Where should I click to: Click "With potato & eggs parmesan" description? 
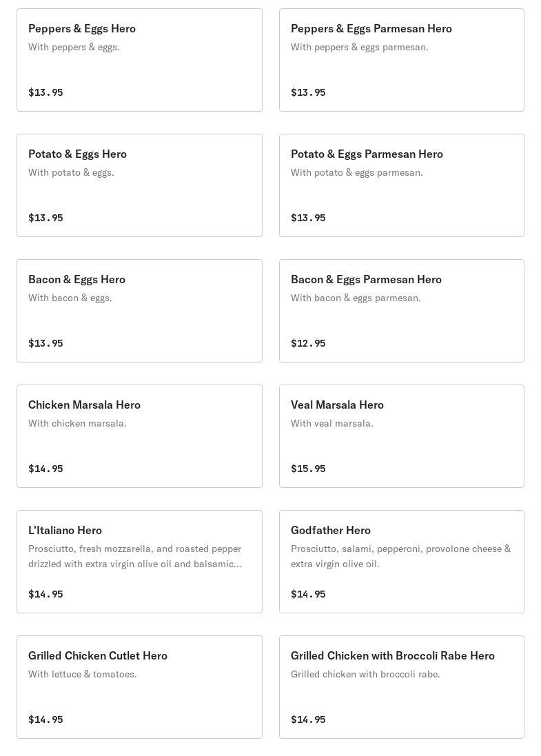[x=357, y=172]
